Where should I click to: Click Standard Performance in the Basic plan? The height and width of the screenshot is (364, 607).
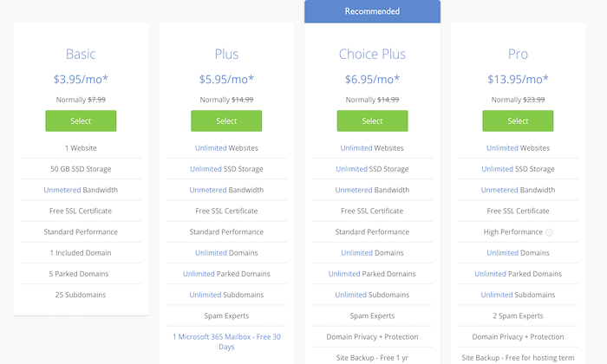coord(81,231)
